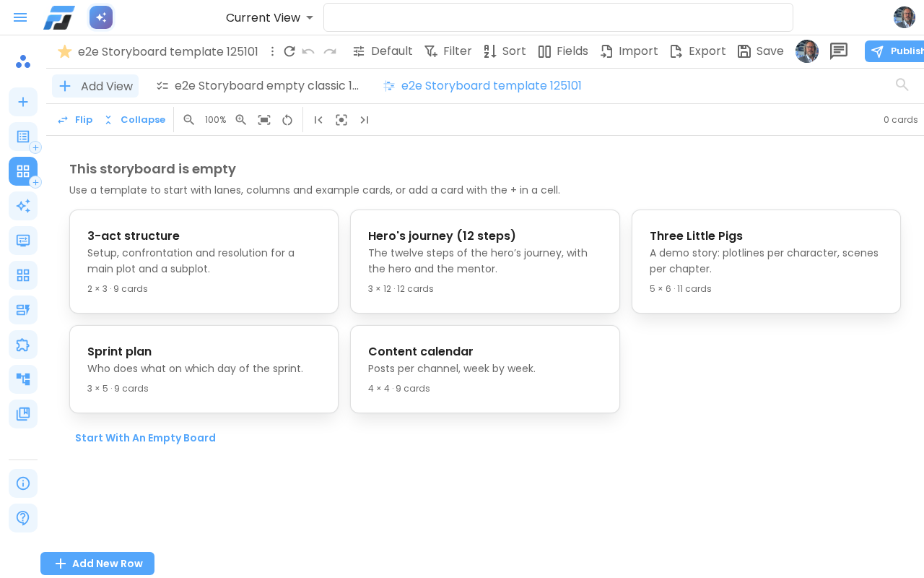Click the AI sparkle assistant button
This screenshot has height=578, width=924.
pos(101,17)
